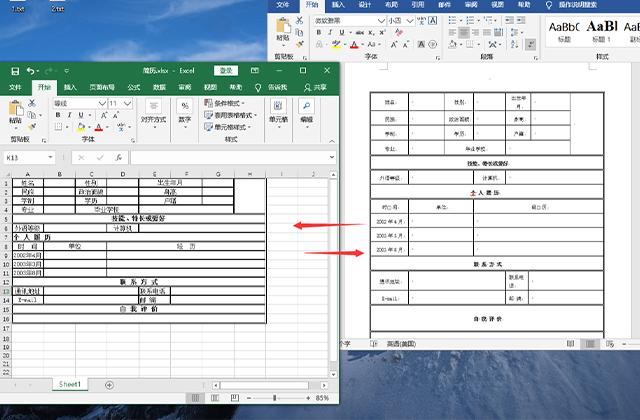Click 英语(美国) language in Word status bar
Image resolution: width=640 pixels, height=420 pixels.
point(401,344)
